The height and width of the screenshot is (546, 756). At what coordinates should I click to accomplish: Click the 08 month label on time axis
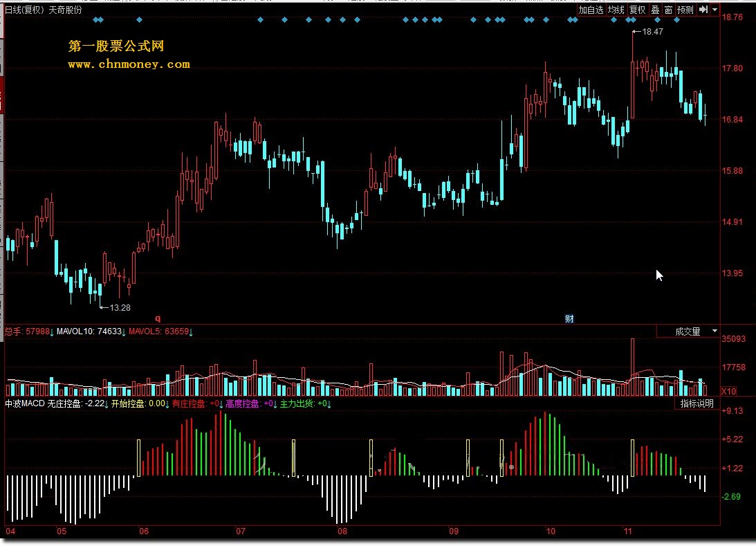342,531
